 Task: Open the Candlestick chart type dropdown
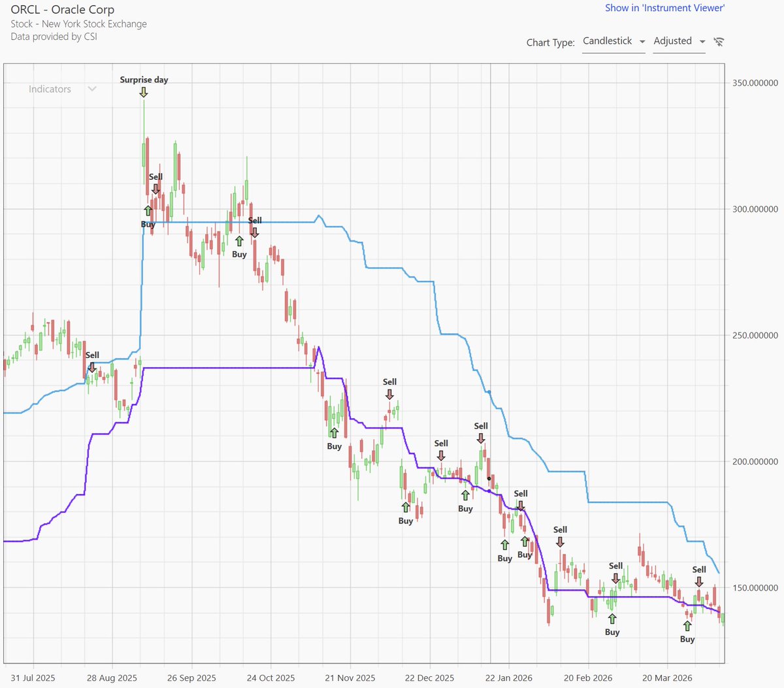613,41
